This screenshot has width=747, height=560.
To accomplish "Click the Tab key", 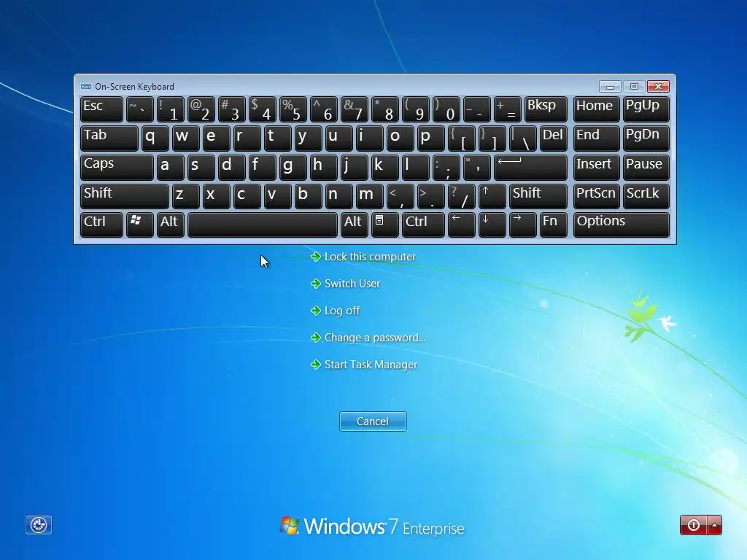I will point(109,139).
